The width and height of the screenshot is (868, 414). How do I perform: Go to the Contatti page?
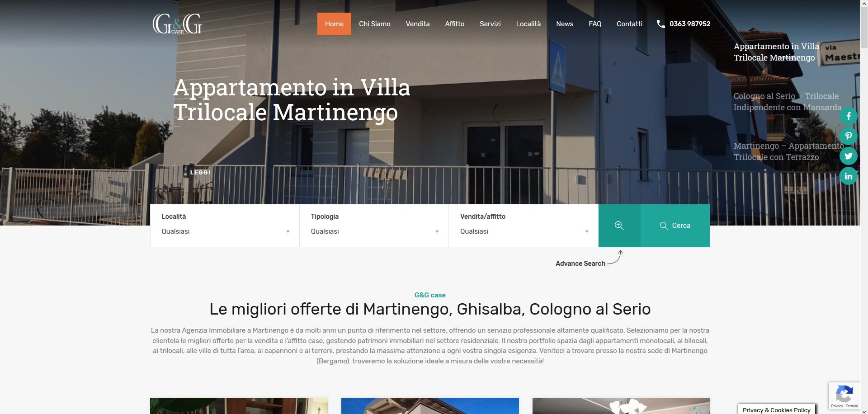[x=629, y=24]
